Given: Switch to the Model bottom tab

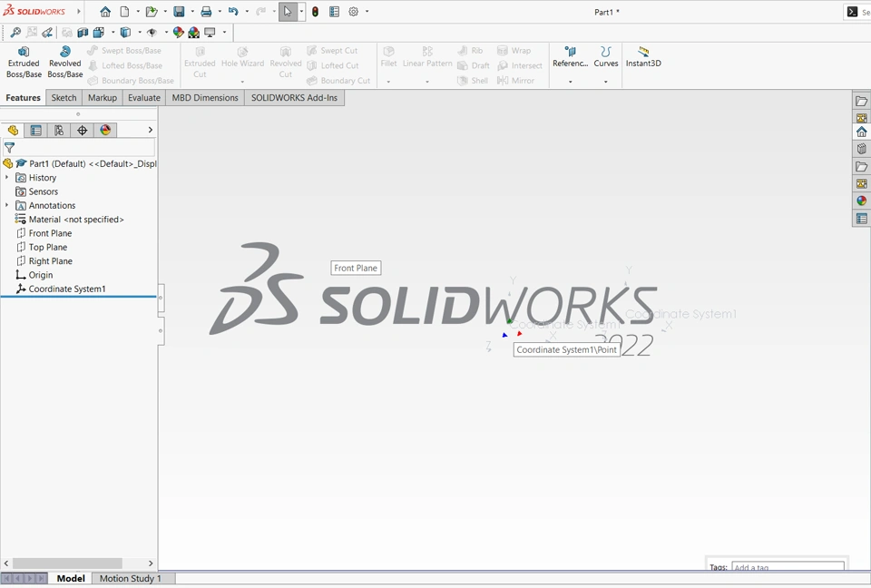Looking at the screenshot, I should pyautogui.click(x=71, y=579).
